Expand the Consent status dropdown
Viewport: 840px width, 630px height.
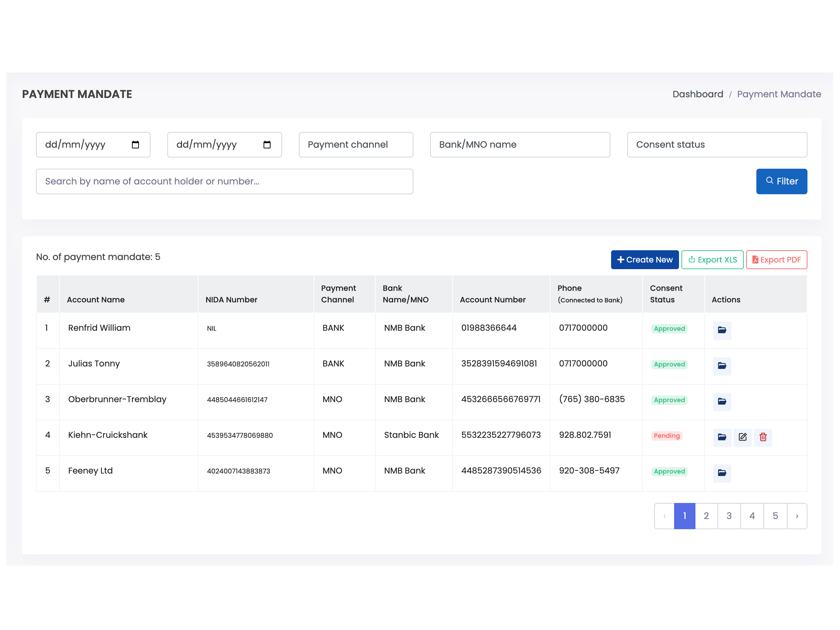click(x=717, y=145)
